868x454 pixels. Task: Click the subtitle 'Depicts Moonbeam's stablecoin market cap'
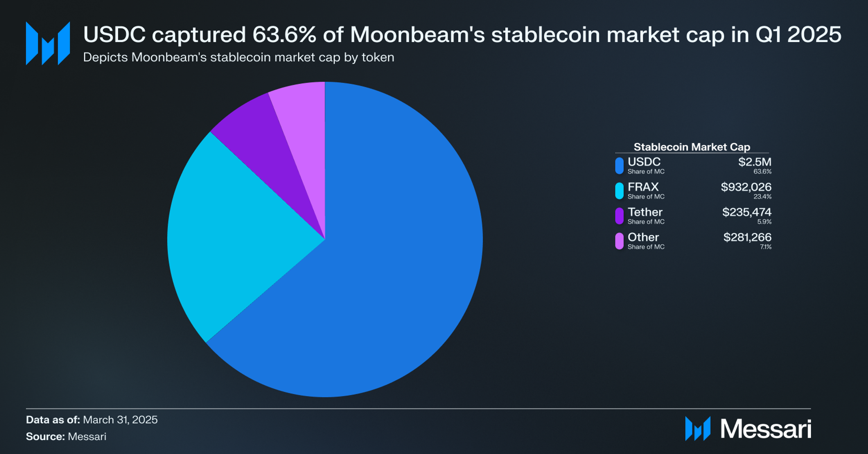[239, 58]
